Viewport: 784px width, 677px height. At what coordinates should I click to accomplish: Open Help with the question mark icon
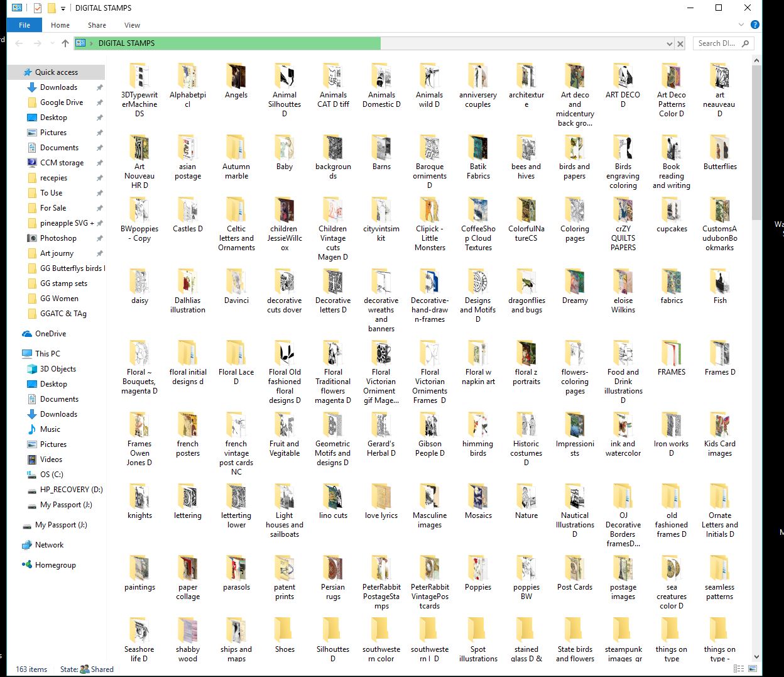click(x=754, y=25)
